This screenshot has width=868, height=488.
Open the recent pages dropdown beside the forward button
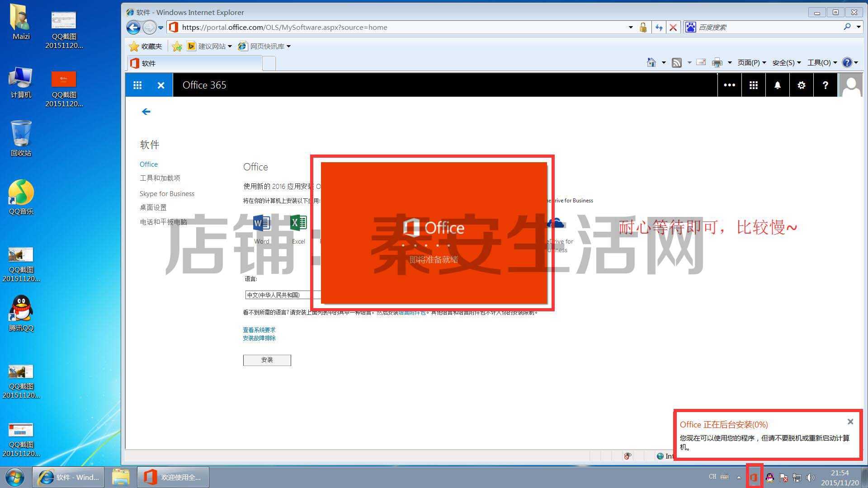tap(160, 28)
